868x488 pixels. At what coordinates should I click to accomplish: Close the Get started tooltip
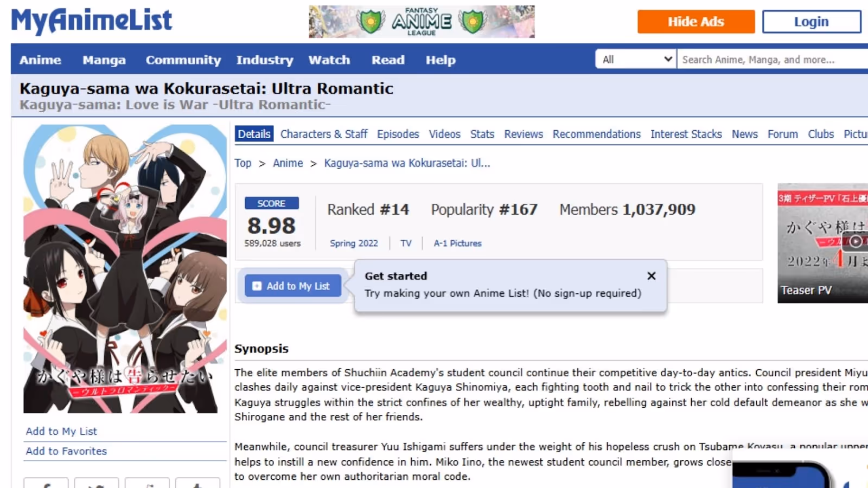coord(652,276)
